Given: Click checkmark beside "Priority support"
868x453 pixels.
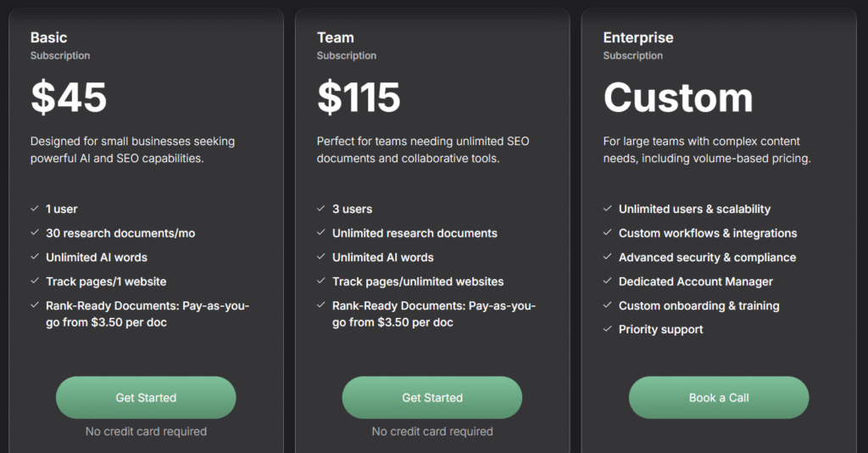Looking at the screenshot, I should coord(608,329).
